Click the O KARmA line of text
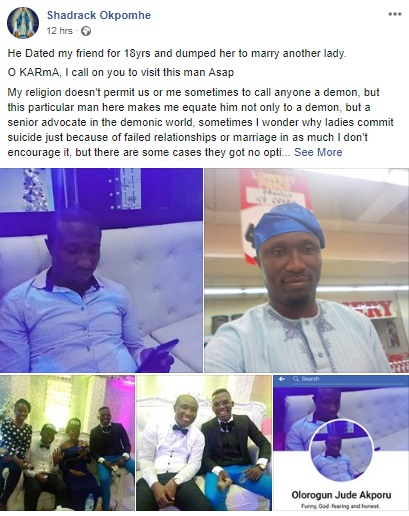409x516 pixels. click(121, 72)
